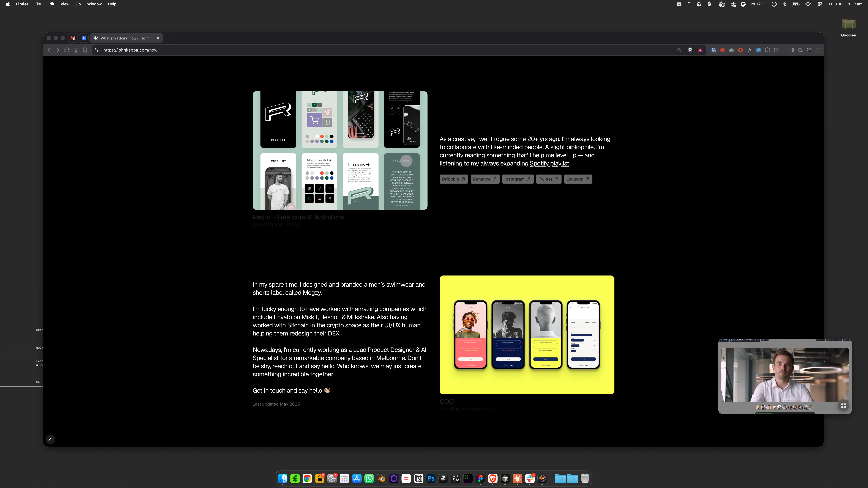Open Brave Shields lion icon
The image size is (868, 488).
coord(690,50)
